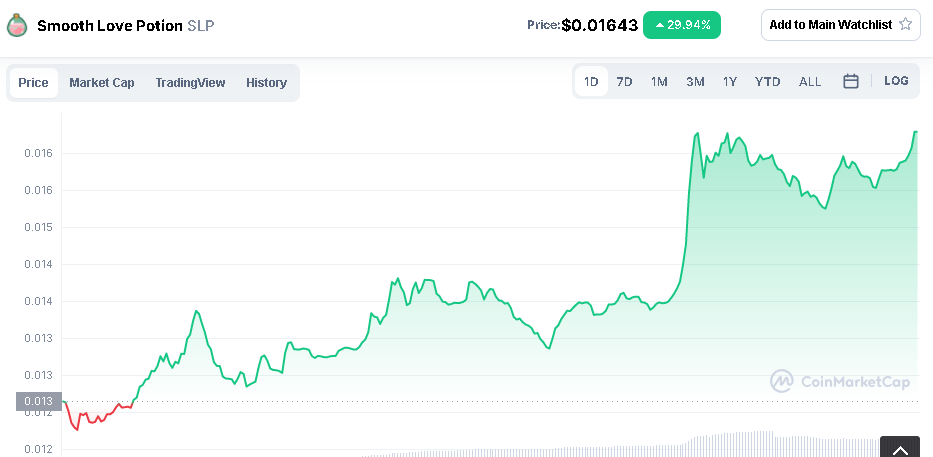Click the Smooth Love Potion title text
The image size is (933, 457).
110,26
